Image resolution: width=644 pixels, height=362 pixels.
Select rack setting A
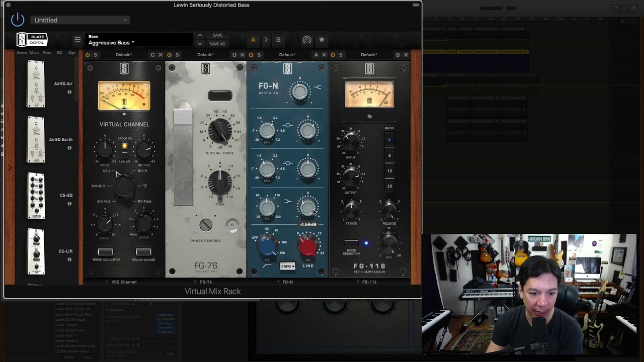coord(253,40)
